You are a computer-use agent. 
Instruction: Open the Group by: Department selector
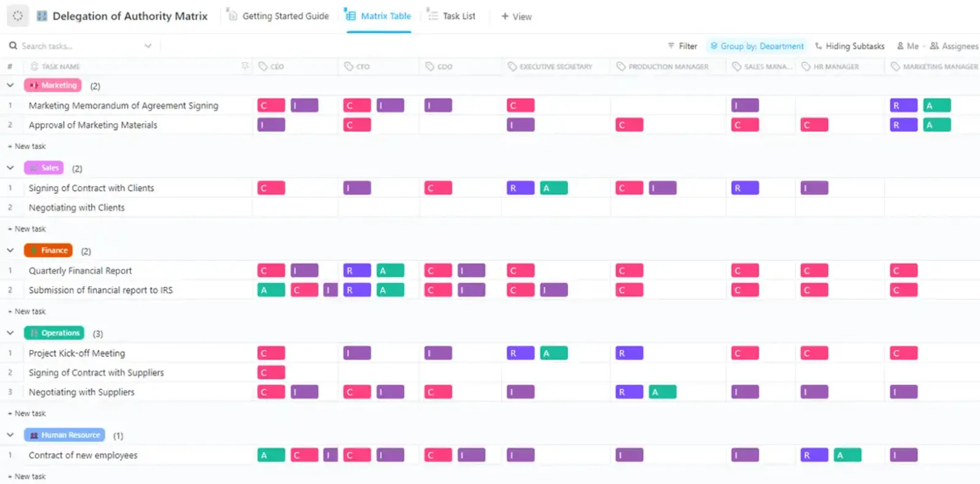click(x=757, y=46)
